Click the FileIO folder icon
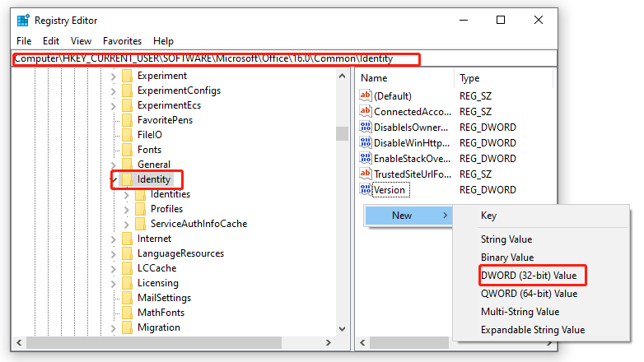Viewport: 644px width, 362px height. pyautogui.click(x=128, y=135)
